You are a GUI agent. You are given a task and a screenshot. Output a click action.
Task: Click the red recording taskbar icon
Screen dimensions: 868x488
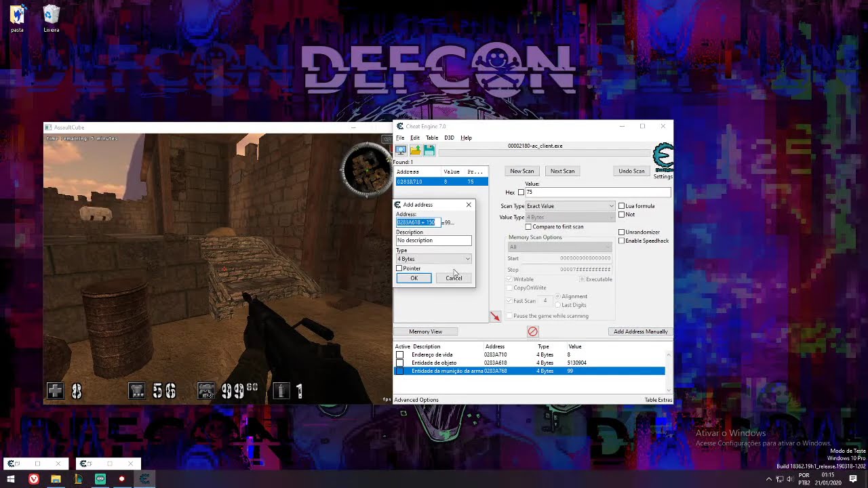(x=122, y=479)
